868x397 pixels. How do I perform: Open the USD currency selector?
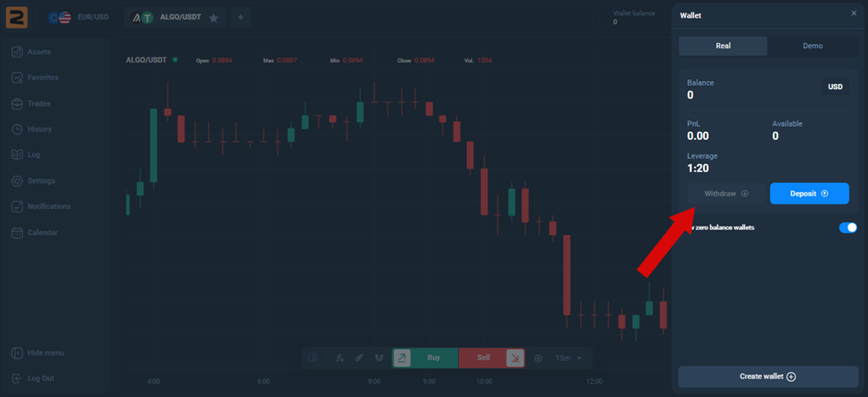click(x=835, y=87)
